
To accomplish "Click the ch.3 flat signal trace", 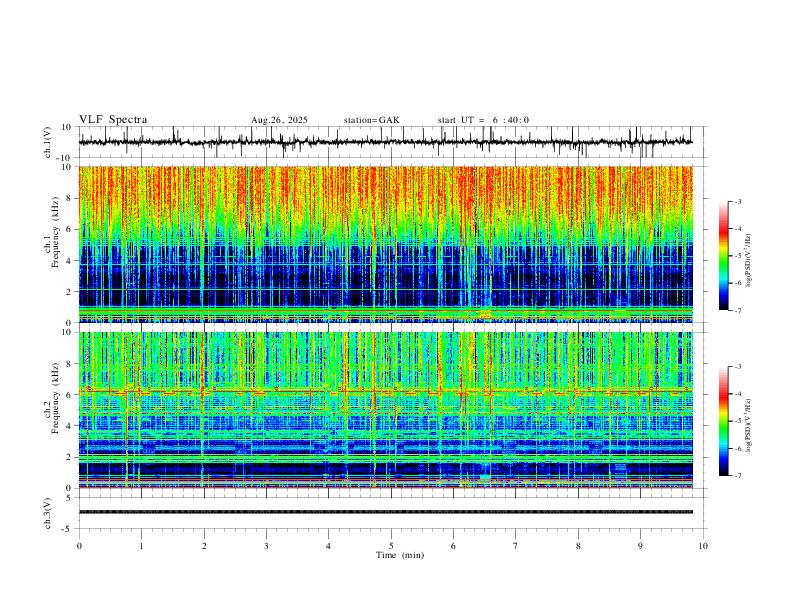I will click(385, 512).
